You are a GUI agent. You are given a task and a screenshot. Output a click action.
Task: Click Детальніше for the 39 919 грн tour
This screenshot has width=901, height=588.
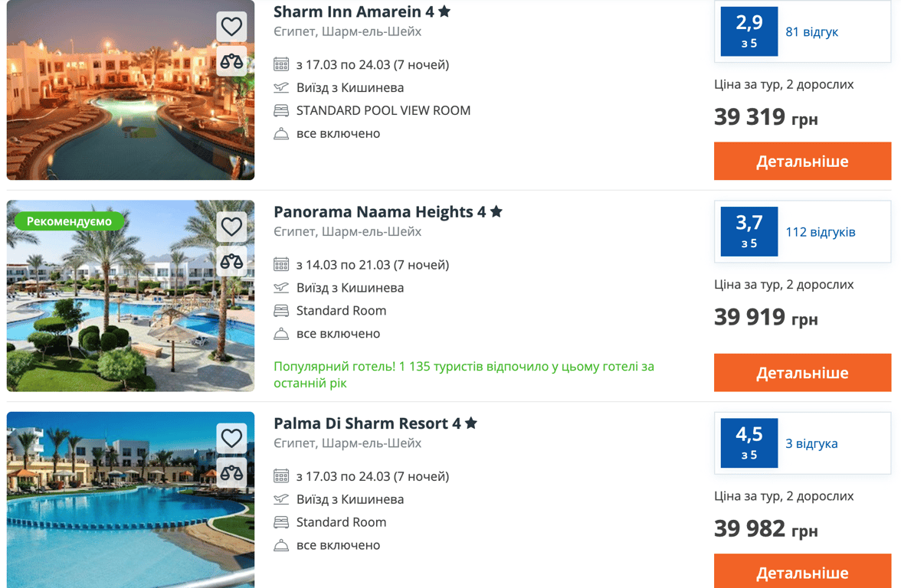tap(802, 373)
